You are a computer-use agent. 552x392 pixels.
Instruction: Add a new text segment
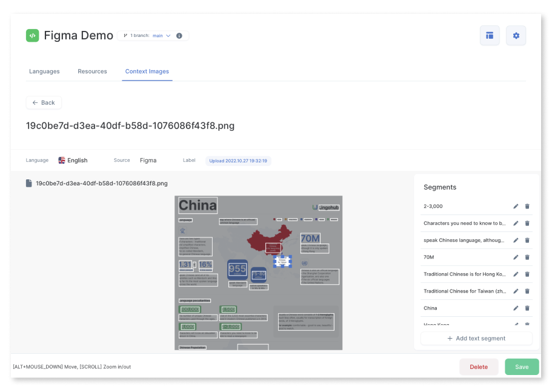(x=476, y=339)
